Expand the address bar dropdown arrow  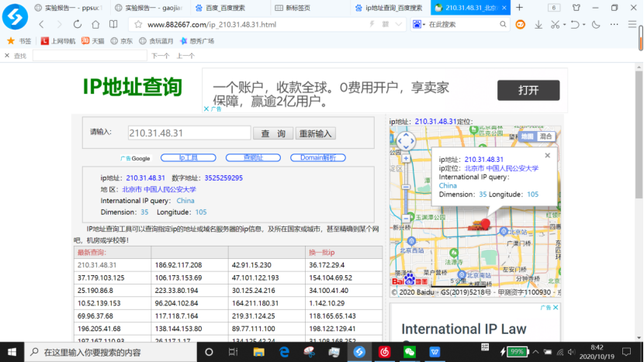pos(398,24)
